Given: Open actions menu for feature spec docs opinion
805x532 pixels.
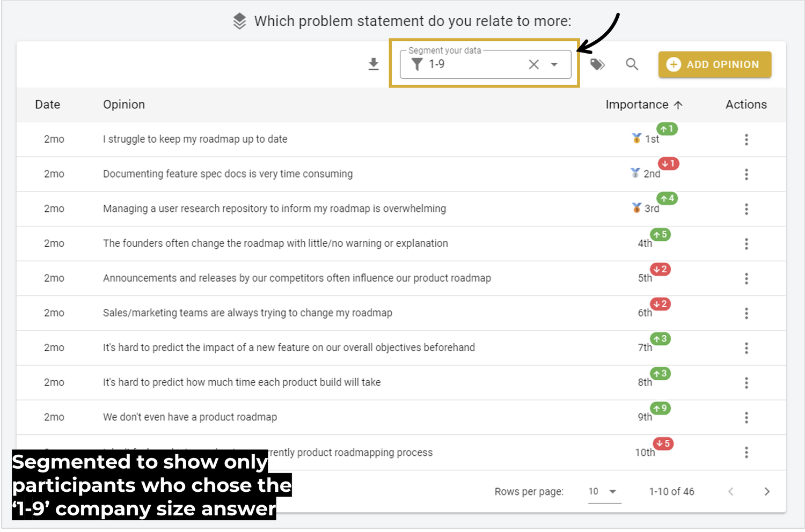Looking at the screenshot, I should [x=747, y=174].
